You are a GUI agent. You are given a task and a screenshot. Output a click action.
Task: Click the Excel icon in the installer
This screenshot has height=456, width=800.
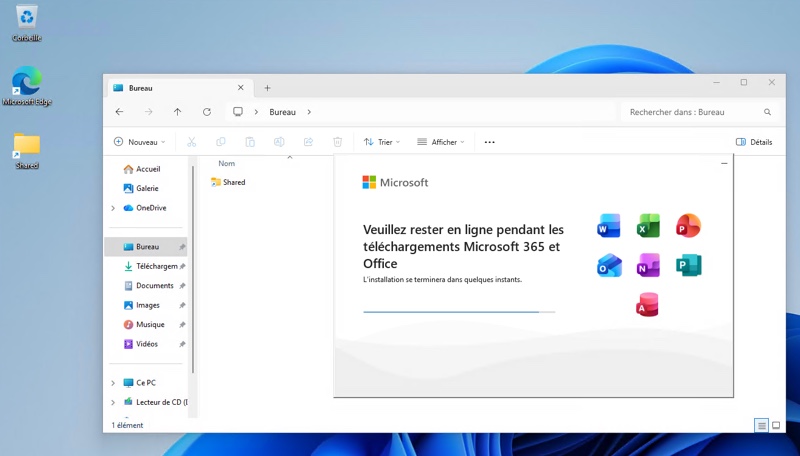(648, 227)
